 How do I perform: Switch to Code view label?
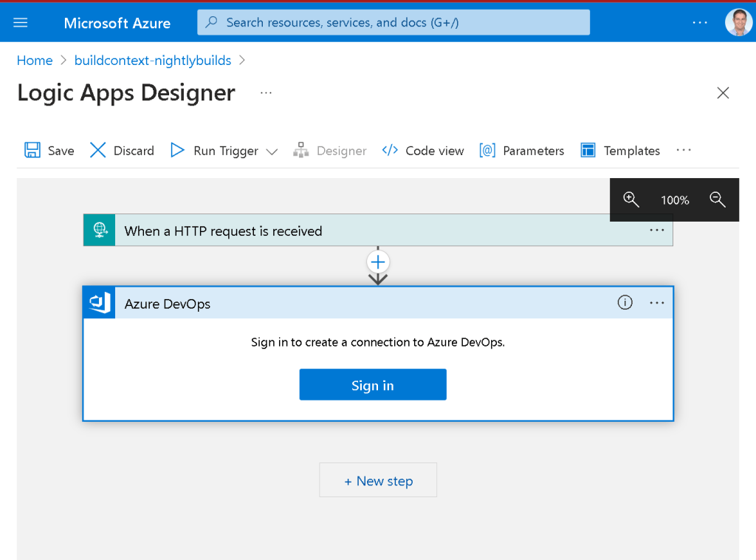coord(434,151)
